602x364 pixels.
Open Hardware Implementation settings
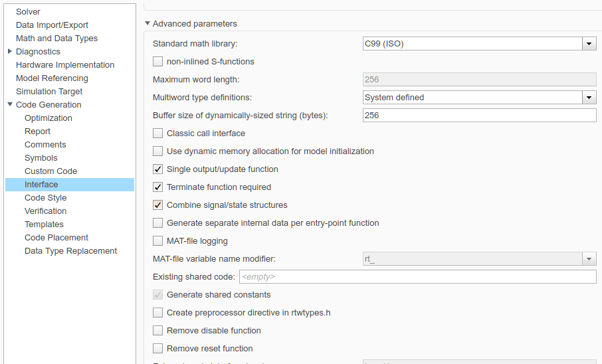tap(65, 65)
